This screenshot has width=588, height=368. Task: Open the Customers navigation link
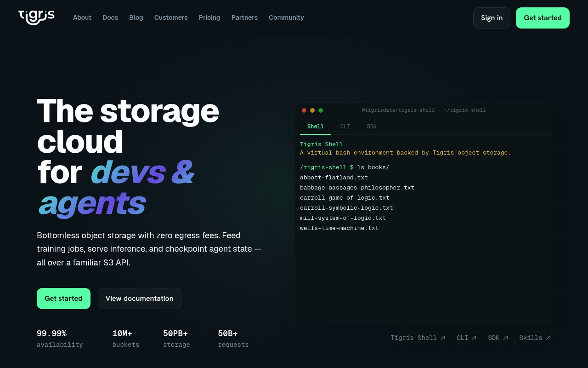click(171, 17)
